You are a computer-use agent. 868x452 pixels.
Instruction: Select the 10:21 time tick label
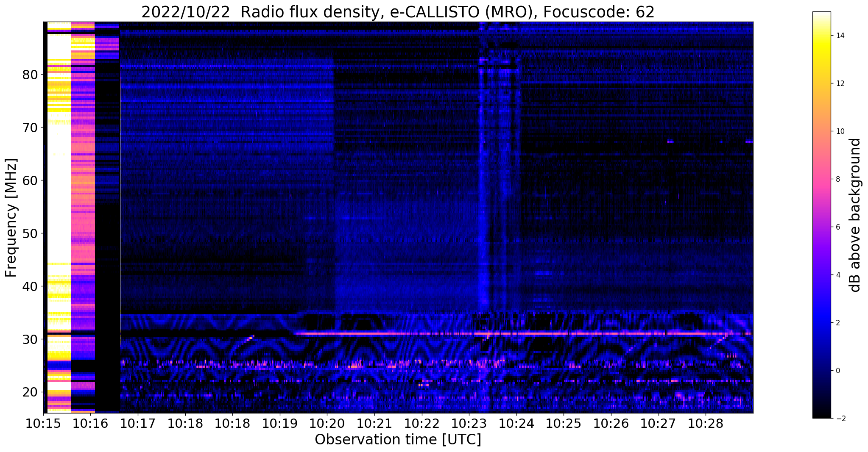click(374, 424)
